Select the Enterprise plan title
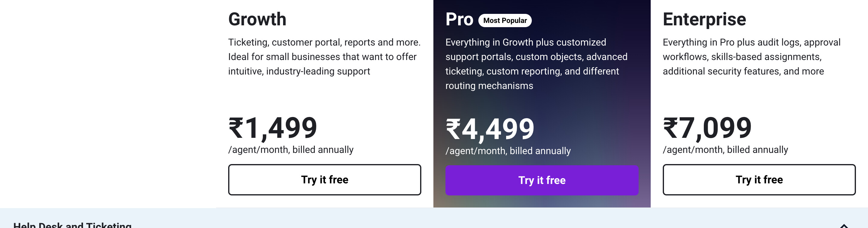The image size is (868, 228). pyautogui.click(x=704, y=19)
